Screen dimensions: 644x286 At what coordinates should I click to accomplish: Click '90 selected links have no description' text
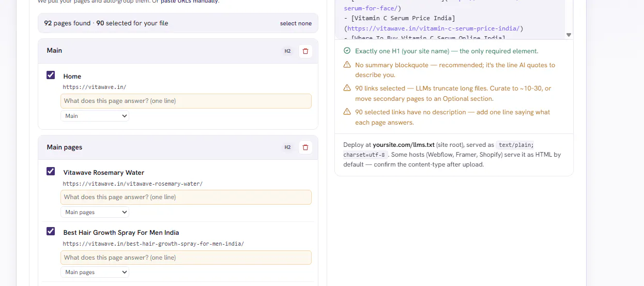pyautogui.click(x=452, y=117)
